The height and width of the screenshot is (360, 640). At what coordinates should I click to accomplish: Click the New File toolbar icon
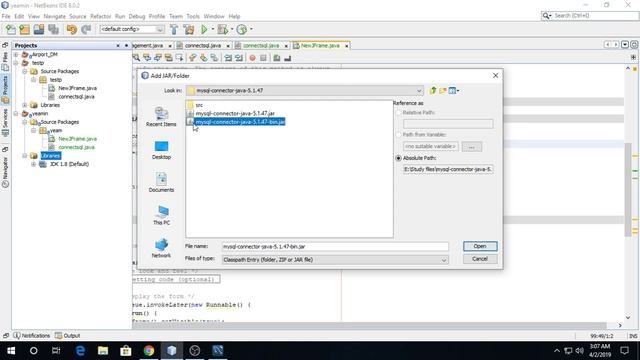coord(11,29)
